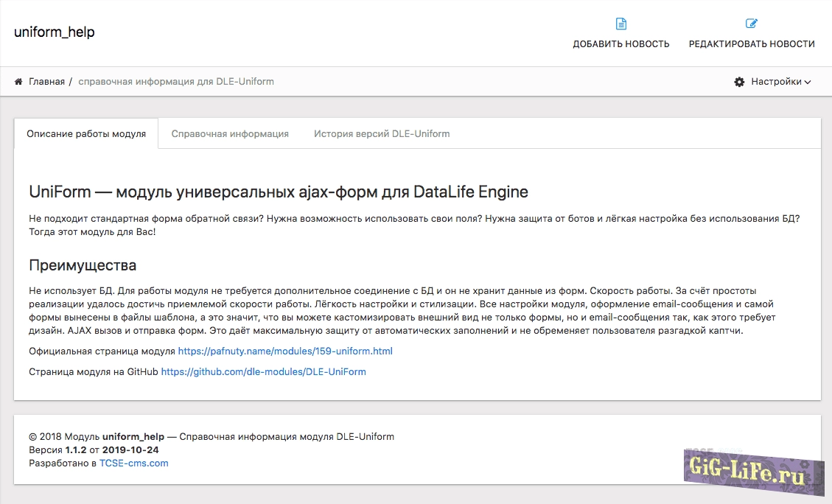832x504 pixels.
Task: Click the Add News document icon
Action: pos(621,24)
